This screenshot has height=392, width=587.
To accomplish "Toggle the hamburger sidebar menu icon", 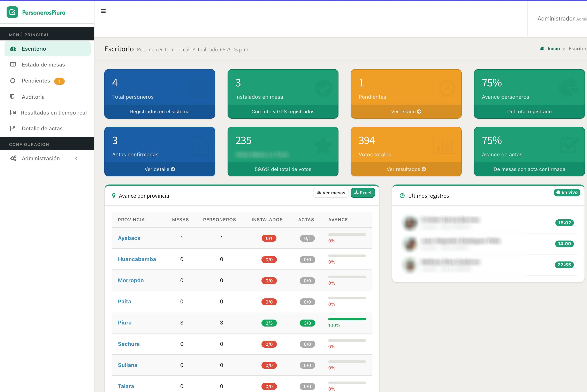I will coord(103,11).
